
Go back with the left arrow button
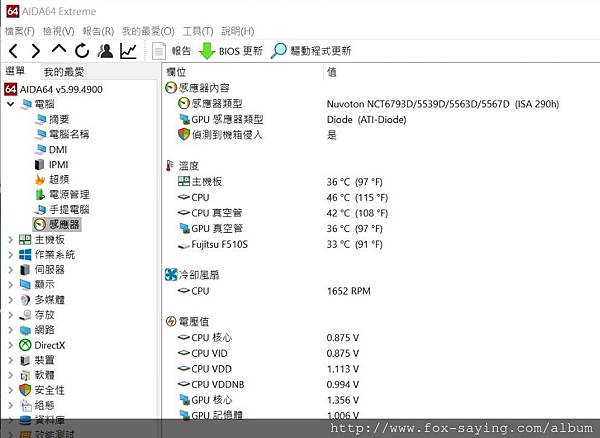click(13, 51)
